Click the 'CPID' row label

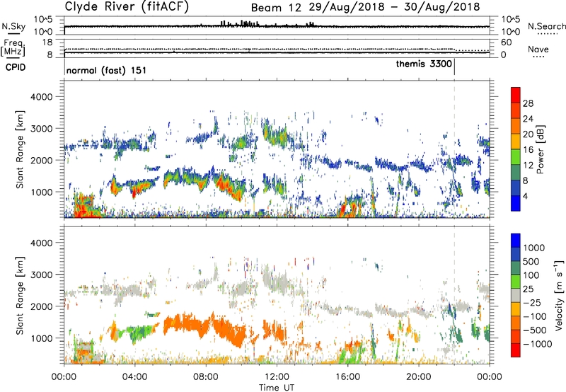coord(16,67)
